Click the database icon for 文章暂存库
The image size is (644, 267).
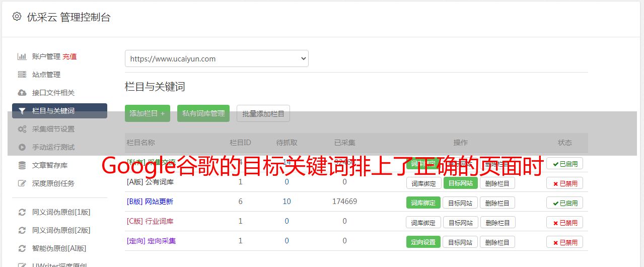[x=22, y=165]
